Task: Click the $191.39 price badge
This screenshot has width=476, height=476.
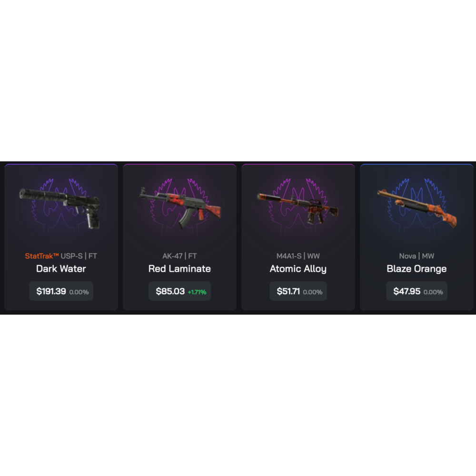Action: coord(61,291)
